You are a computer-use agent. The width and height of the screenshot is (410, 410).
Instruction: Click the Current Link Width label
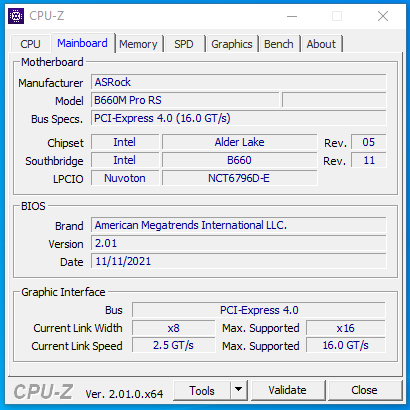pyautogui.click(x=78, y=328)
